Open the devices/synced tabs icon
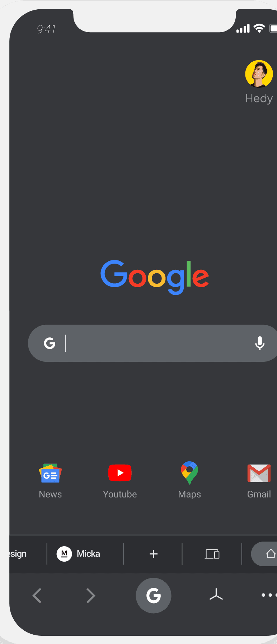The image size is (277, 644). point(212,554)
